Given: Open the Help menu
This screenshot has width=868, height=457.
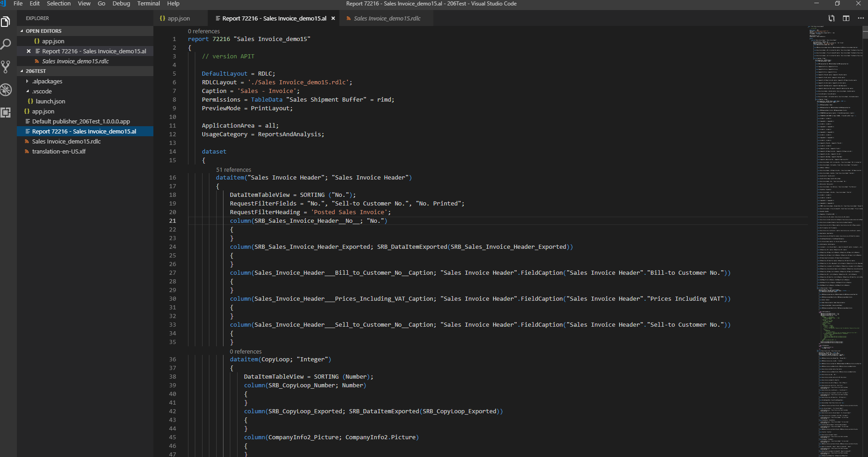Looking at the screenshot, I should (x=173, y=4).
